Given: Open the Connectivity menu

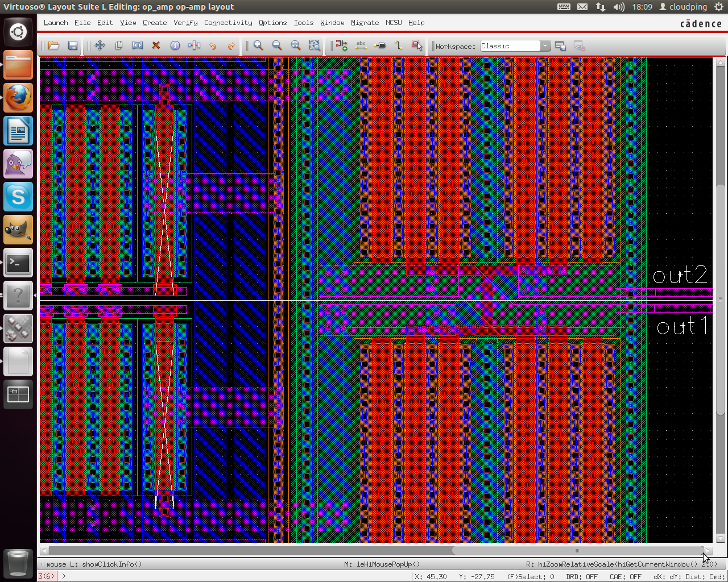Looking at the screenshot, I should point(228,23).
